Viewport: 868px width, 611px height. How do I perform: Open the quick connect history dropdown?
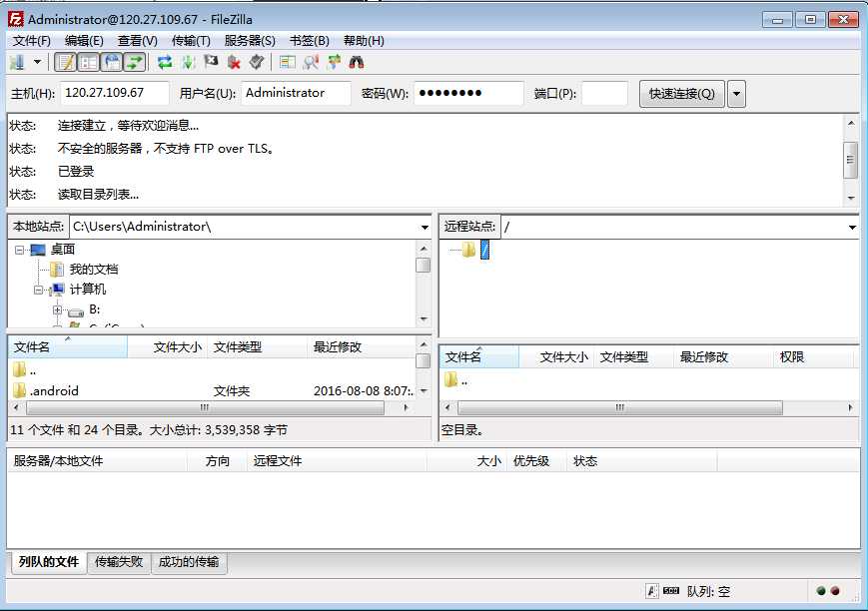pos(736,94)
